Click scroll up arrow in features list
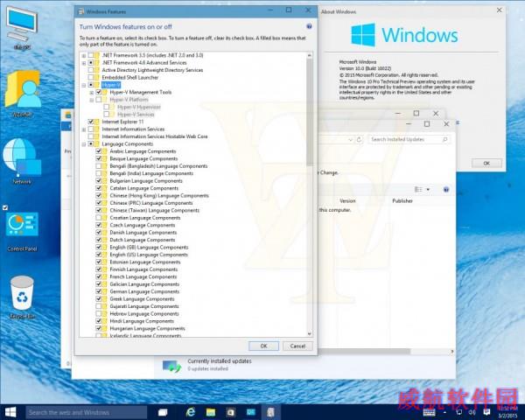 click(310, 55)
